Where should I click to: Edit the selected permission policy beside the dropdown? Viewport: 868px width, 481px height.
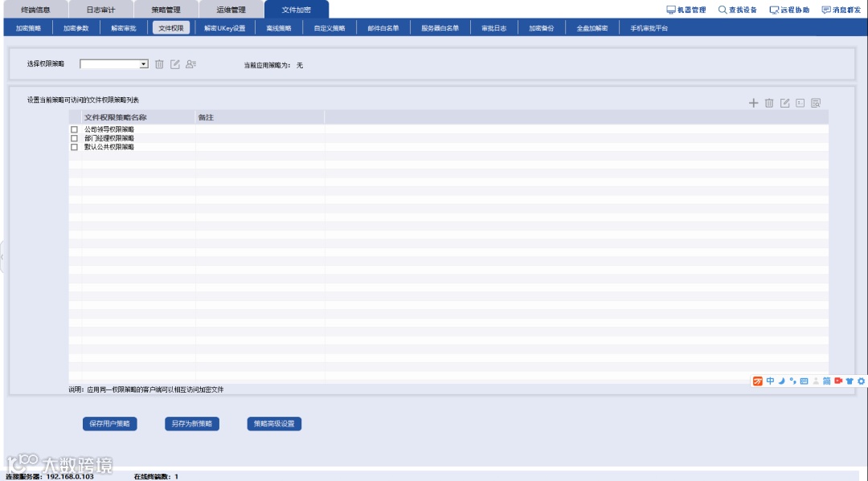pos(175,64)
